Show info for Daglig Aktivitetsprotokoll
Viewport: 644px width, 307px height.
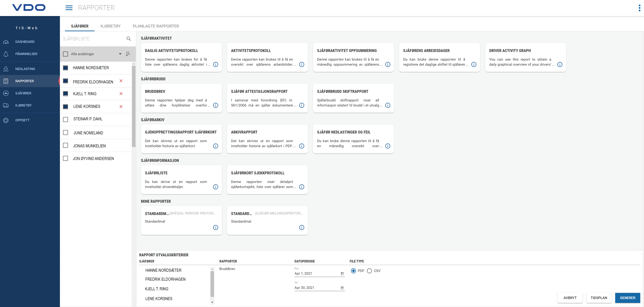(x=216, y=64)
